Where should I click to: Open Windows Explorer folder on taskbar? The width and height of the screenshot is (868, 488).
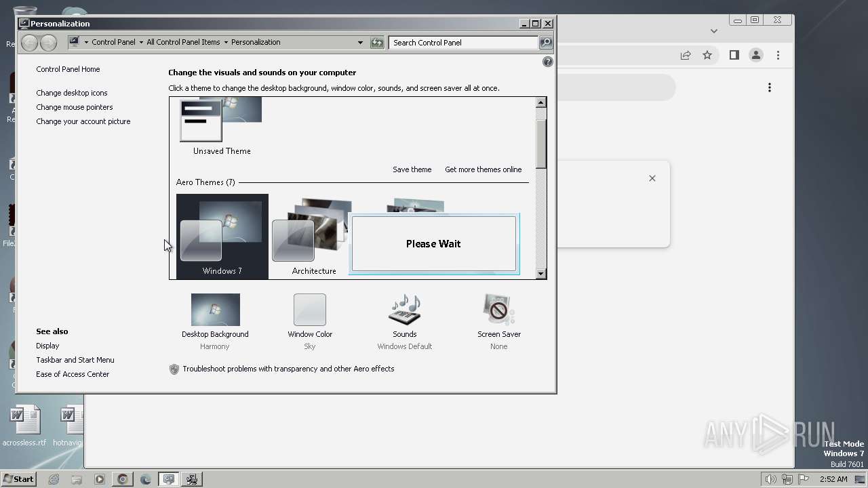click(77, 479)
